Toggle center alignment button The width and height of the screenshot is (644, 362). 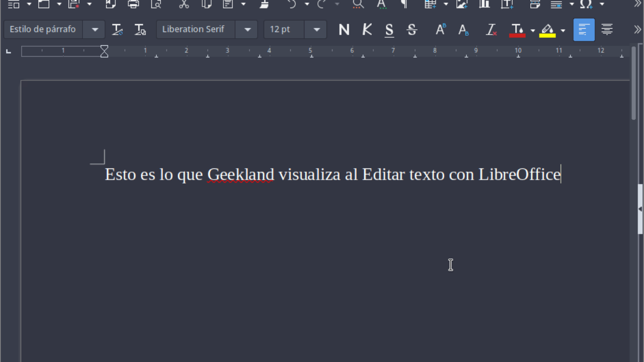tap(607, 30)
